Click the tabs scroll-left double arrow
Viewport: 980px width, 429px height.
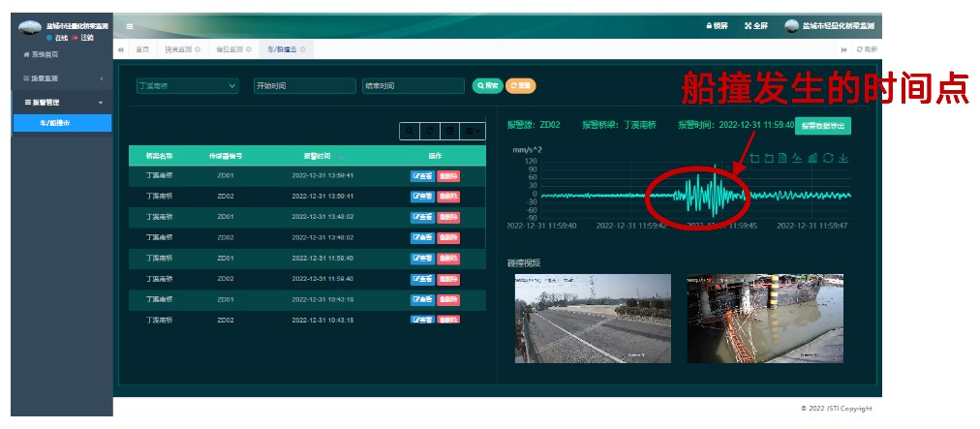121,49
